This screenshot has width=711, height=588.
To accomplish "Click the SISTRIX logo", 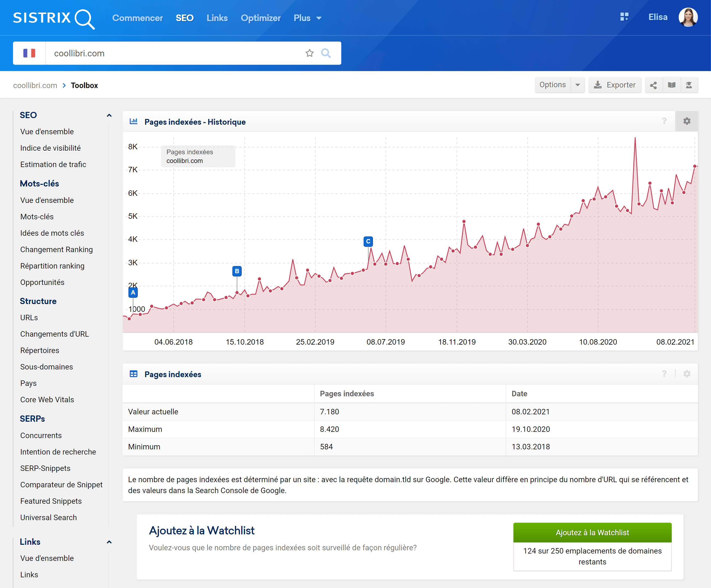I will coord(54,18).
